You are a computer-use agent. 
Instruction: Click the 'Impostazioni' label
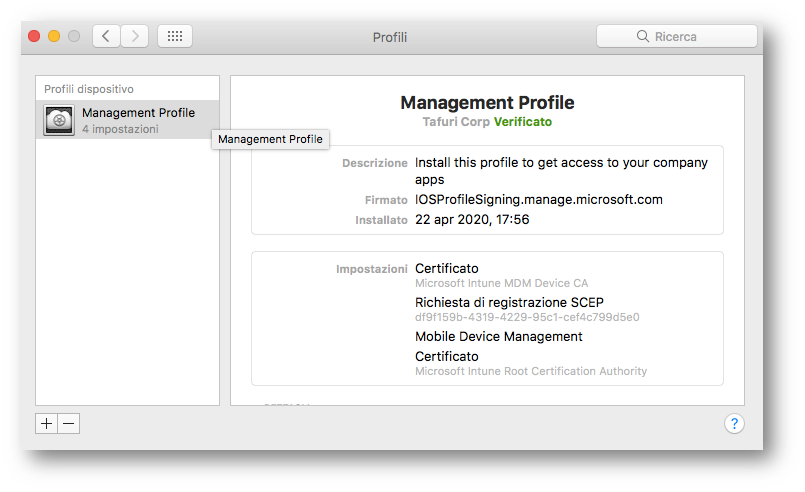[372, 269]
